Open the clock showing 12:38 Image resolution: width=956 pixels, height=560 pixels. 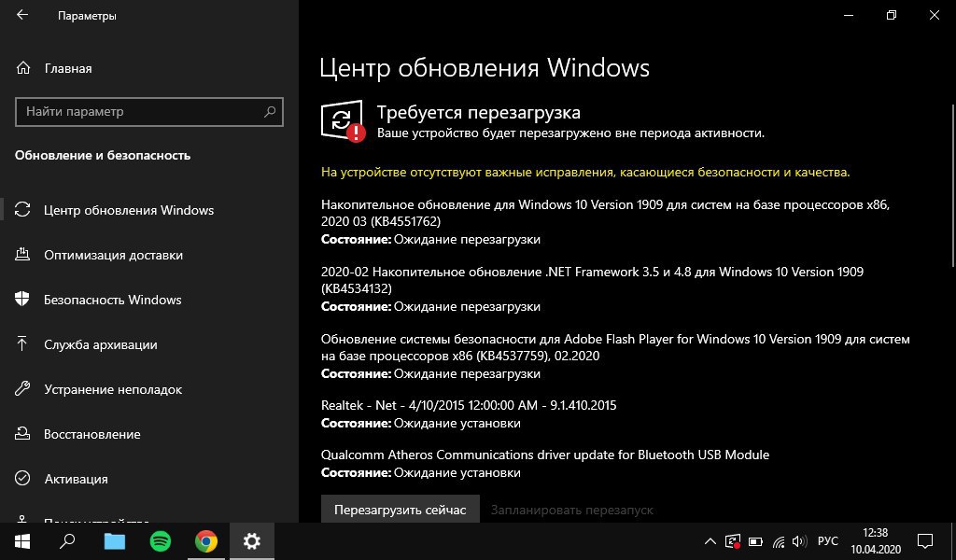875,541
